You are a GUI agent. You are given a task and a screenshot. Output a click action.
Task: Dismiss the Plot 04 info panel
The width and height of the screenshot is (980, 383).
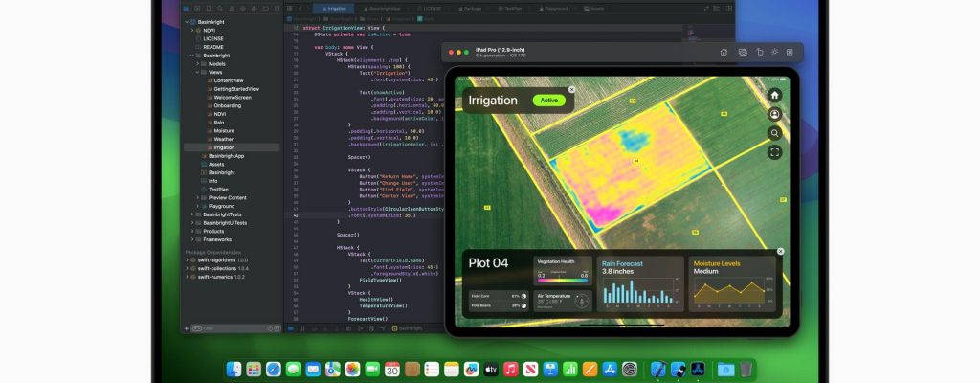point(780,252)
